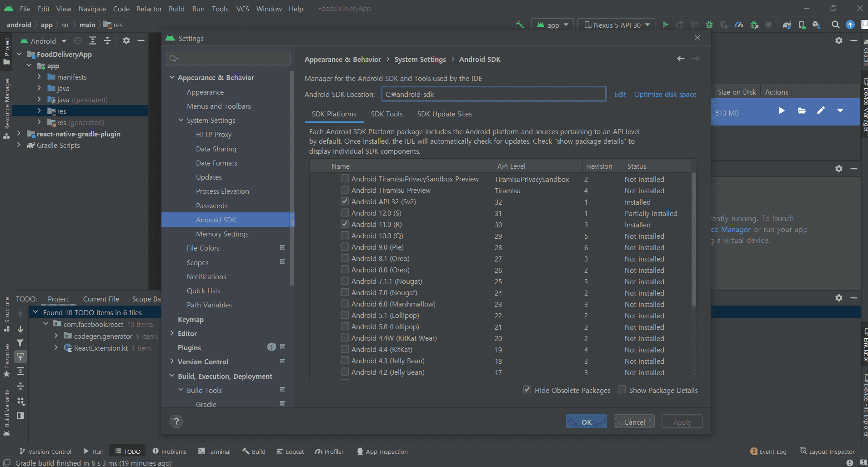Check Android 9.0 (Pie) platform
This screenshot has height=467, width=868.
(345, 247)
